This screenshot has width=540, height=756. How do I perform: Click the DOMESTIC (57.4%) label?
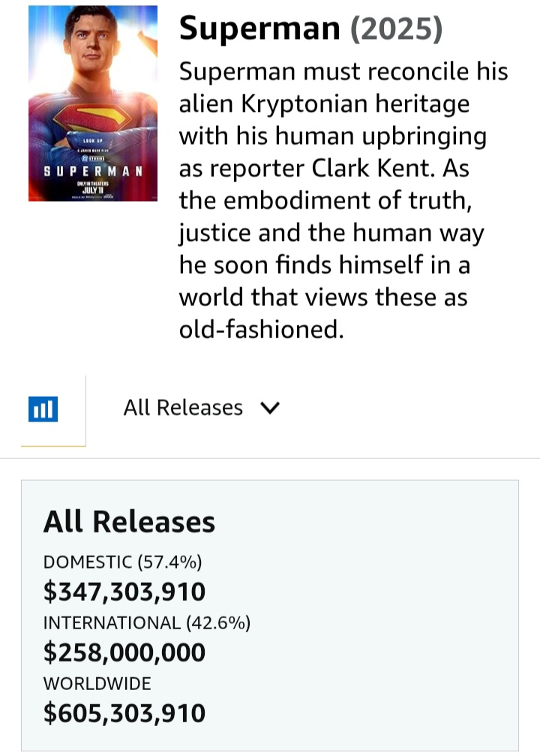point(122,562)
